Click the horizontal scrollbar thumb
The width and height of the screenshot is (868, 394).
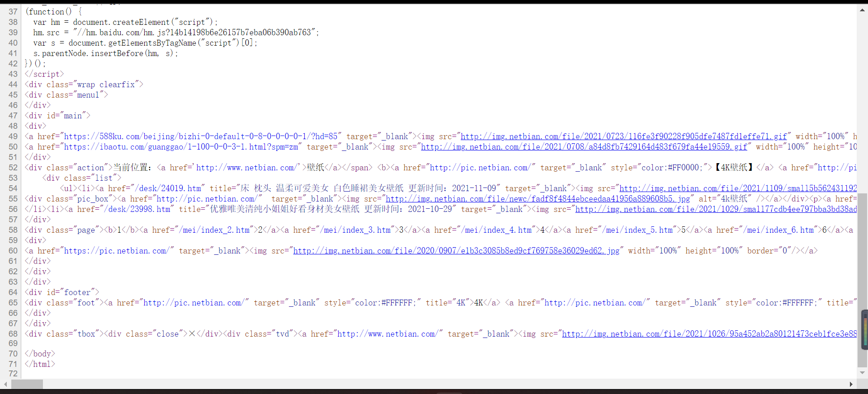coord(27,384)
